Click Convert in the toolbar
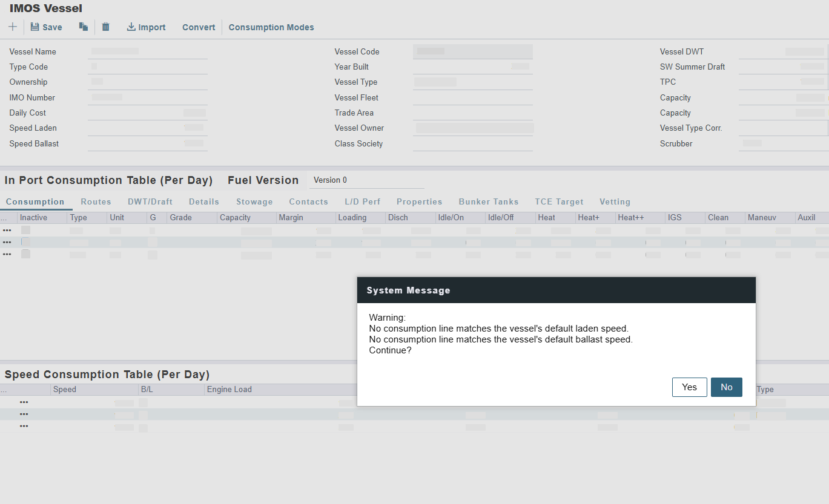Screen dimensions: 829x504 click(x=199, y=27)
